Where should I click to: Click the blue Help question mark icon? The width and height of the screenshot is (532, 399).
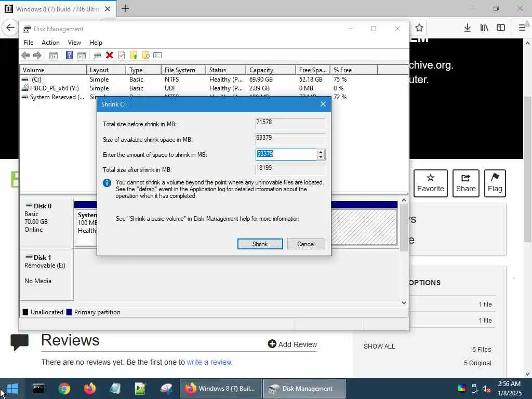(x=69, y=55)
